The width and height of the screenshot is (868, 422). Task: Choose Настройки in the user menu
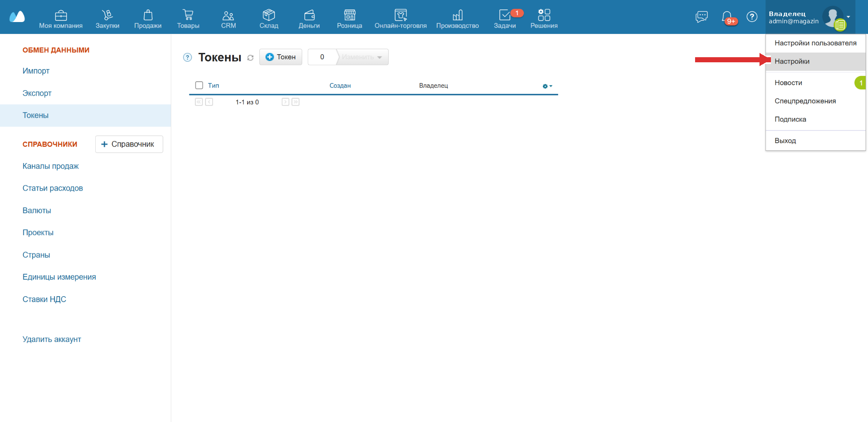815,61
